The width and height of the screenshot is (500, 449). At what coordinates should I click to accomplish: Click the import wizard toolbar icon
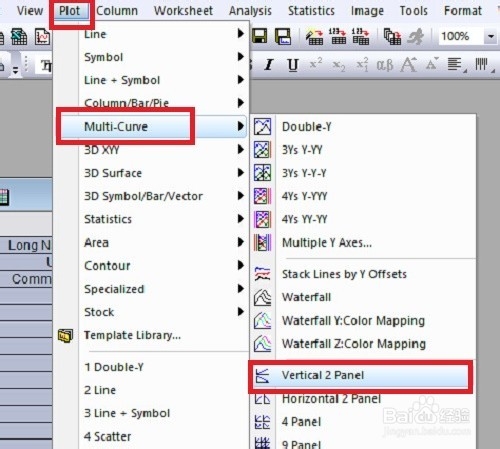coord(314,37)
